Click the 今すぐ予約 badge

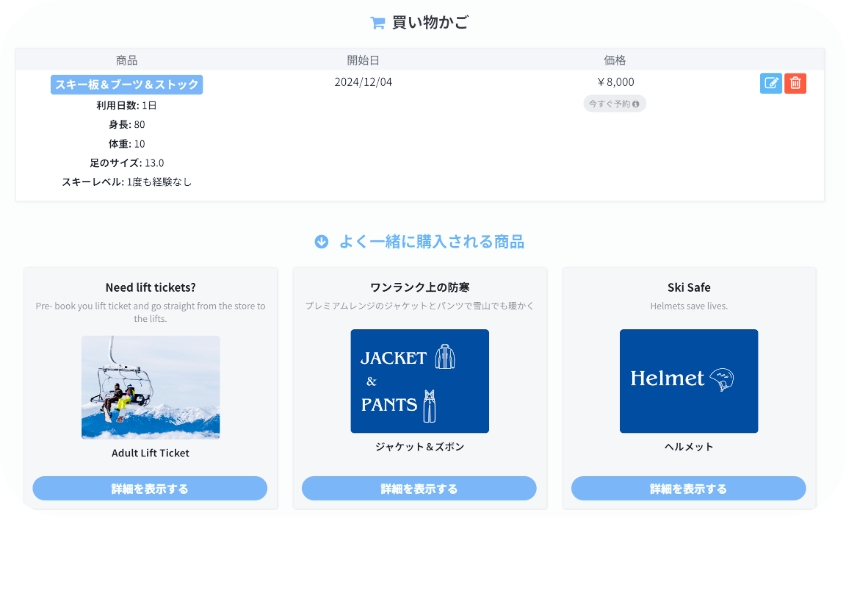pyautogui.click(x=615, y=104)
